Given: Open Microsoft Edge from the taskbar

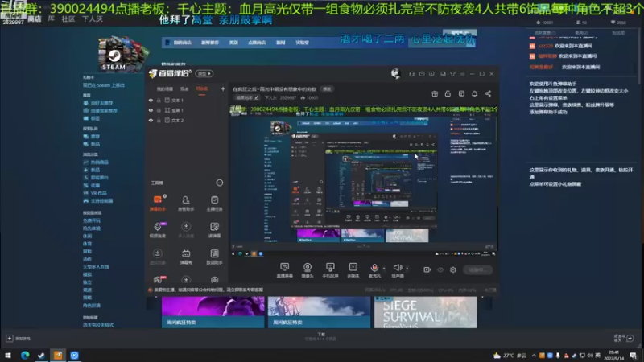Looking at the screenshot, I should click(25, 356).
